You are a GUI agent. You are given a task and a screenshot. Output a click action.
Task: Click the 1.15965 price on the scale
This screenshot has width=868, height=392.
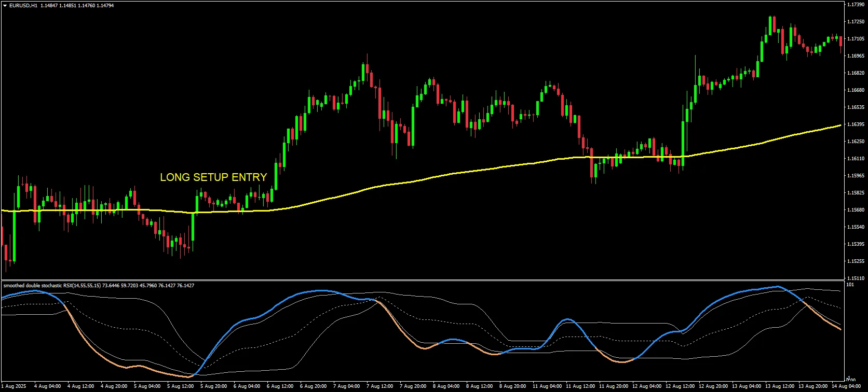pos(856,176)
